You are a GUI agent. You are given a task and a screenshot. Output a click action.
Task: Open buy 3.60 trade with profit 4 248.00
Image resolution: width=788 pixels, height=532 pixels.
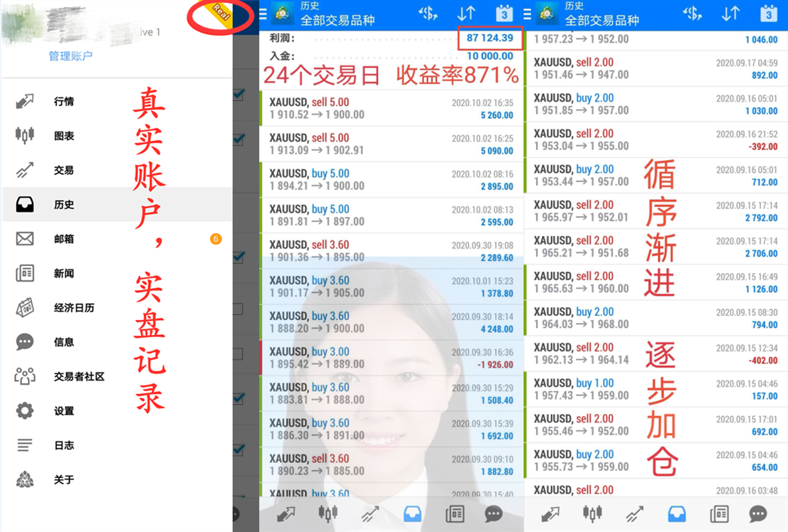coord(392,322)
